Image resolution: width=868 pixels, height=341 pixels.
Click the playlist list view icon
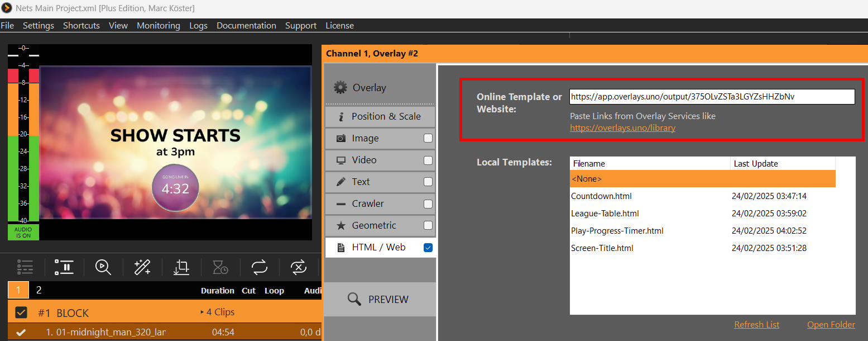click(x=26, y=267)
